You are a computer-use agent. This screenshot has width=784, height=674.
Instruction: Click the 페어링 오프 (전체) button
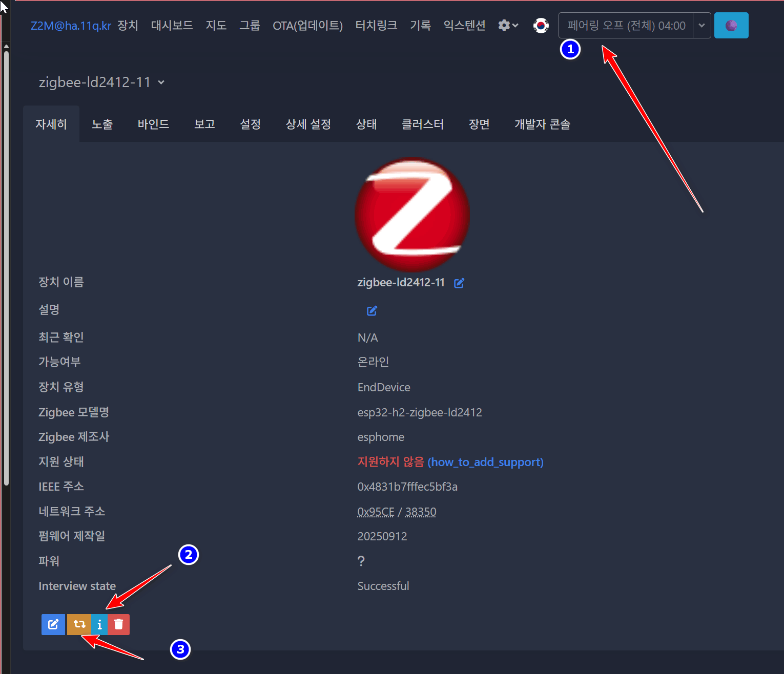626,25
